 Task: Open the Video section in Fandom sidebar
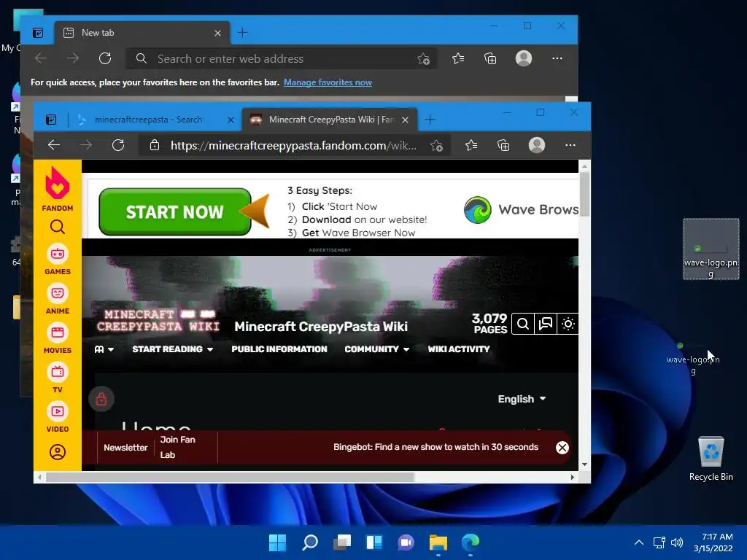(57, 418)
